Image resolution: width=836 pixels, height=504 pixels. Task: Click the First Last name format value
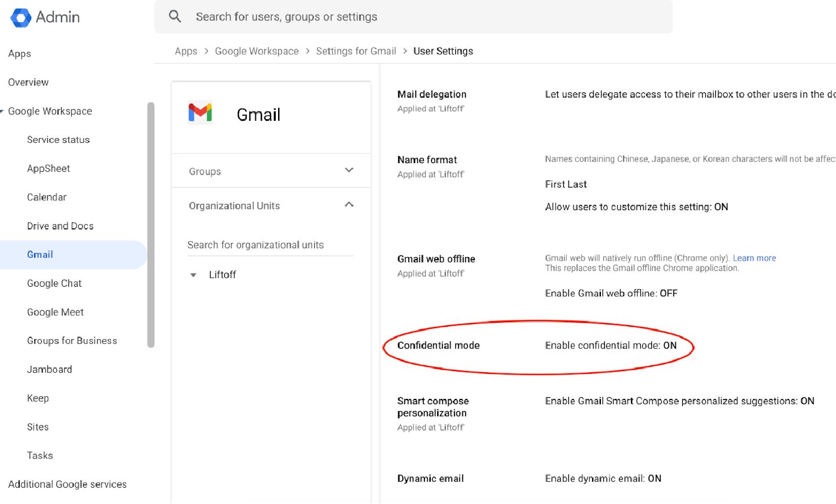coord(565,184)
